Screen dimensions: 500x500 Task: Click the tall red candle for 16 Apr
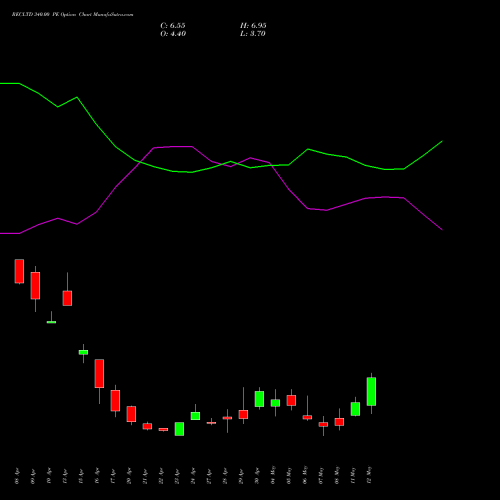click(99, 374)
